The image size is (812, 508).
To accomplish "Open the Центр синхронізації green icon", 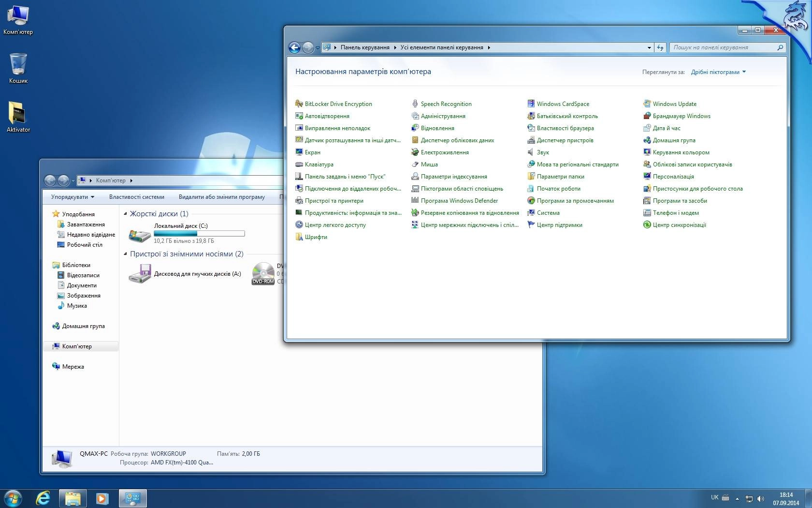I will (647, 224).
